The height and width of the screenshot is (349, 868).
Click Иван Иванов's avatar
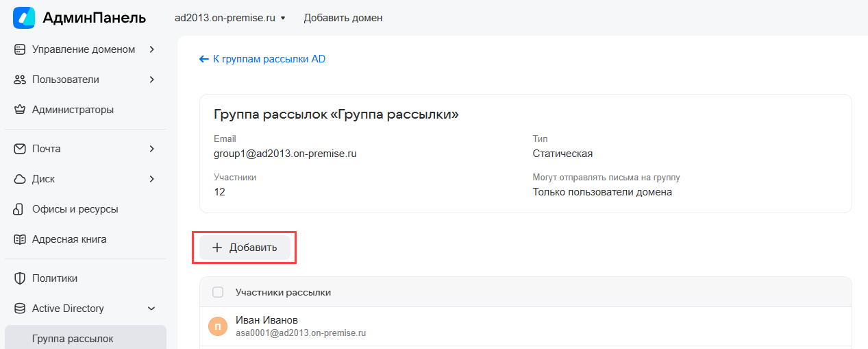click(x=218, y=326)
